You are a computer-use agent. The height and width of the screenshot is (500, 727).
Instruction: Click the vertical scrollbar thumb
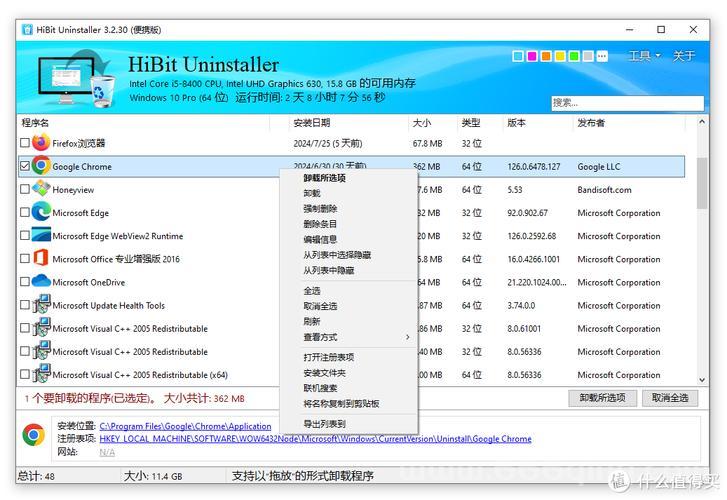coord(702,183)
